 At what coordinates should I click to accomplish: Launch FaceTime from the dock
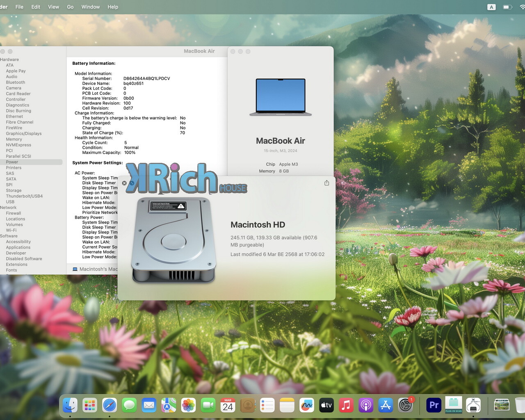coord(208,405)
